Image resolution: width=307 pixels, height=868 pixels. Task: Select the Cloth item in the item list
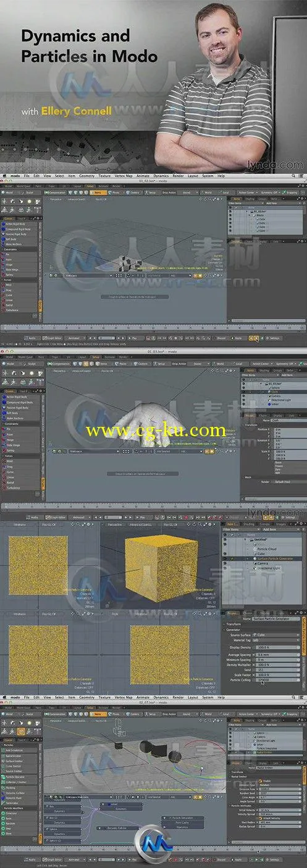274,392
